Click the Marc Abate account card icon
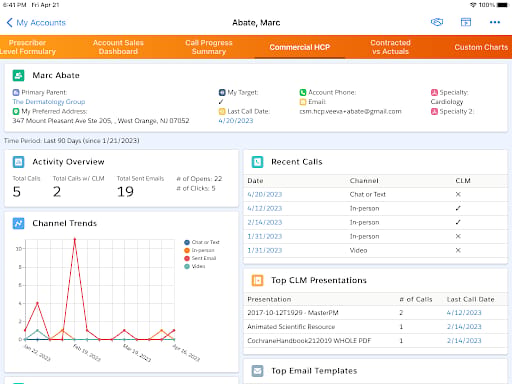This screenshot has height=384, width=512. click(x=18, y=75)
